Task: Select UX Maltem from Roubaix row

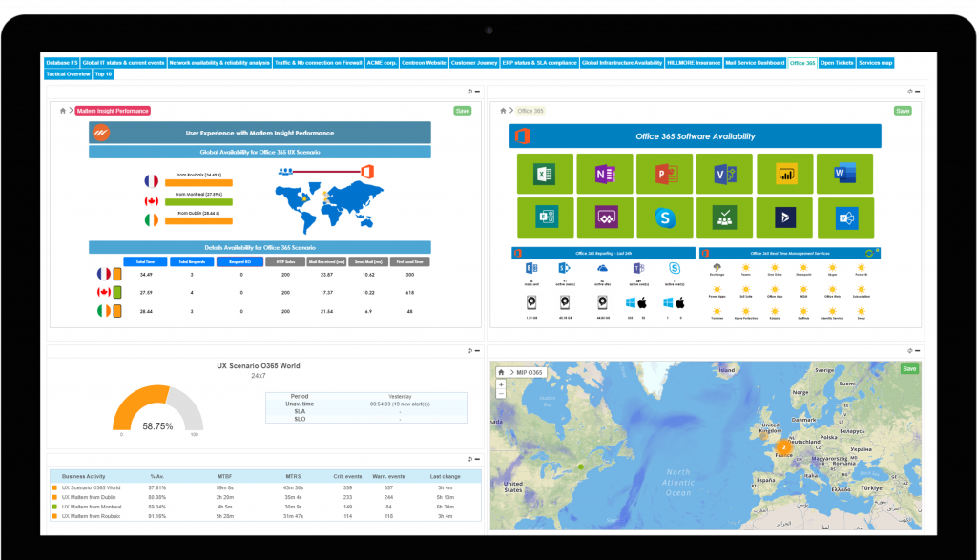Action: tap(265, 516)
